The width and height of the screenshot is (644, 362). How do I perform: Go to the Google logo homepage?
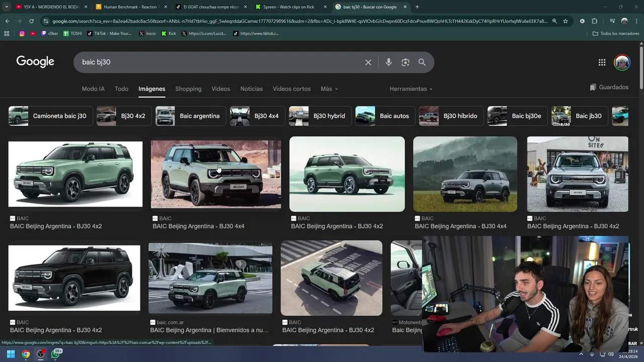click(35, 61)
